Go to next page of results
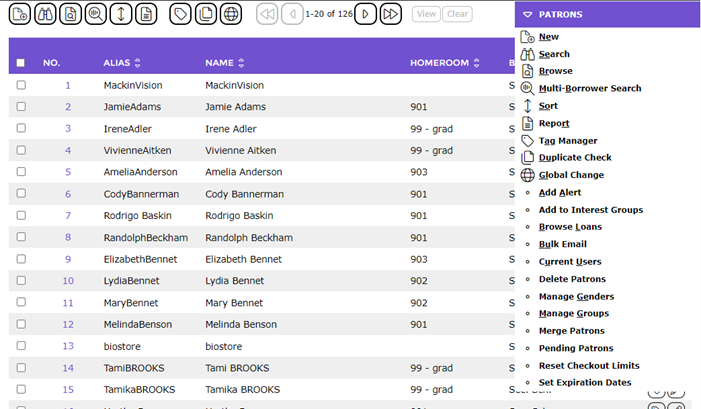 coord(365,14)
